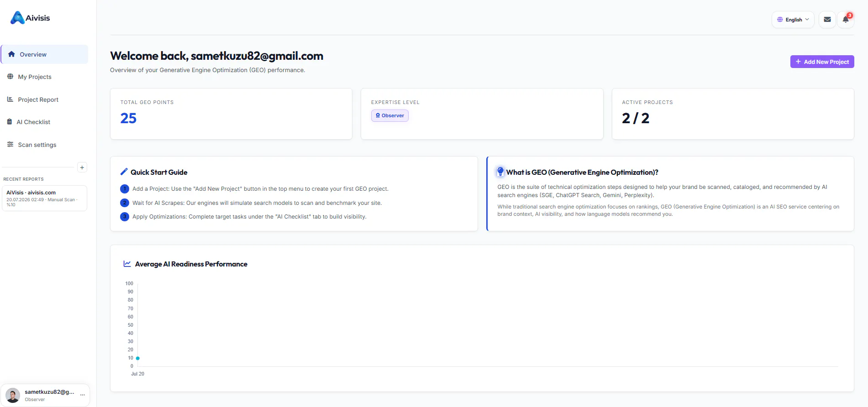Click the Average AI Readiness Performance title
This screenshot has width=868, height=407.
(x=191, y=264)
